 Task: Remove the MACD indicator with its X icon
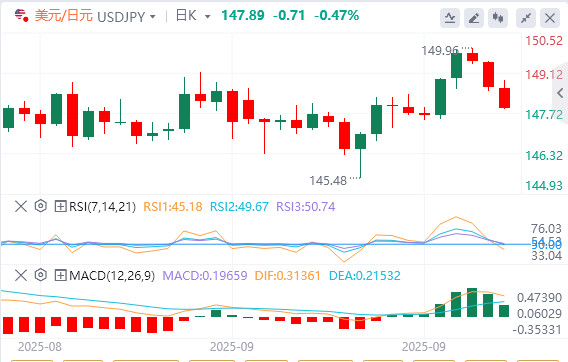[21, 276]
